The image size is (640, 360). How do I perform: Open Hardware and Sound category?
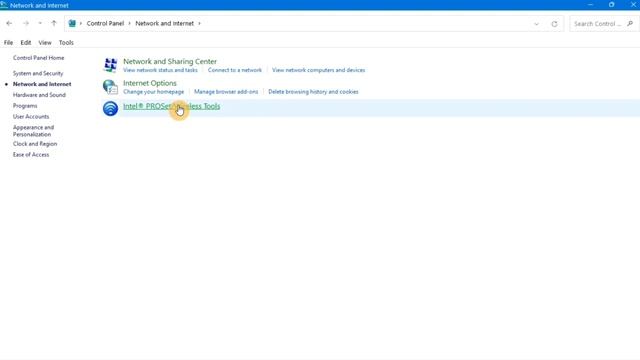pyautogui.click(x=39, y=95)
